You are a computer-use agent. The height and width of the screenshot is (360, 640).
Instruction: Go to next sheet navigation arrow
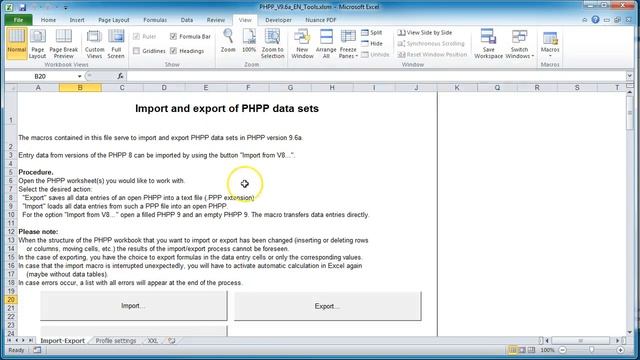[23, 340]
